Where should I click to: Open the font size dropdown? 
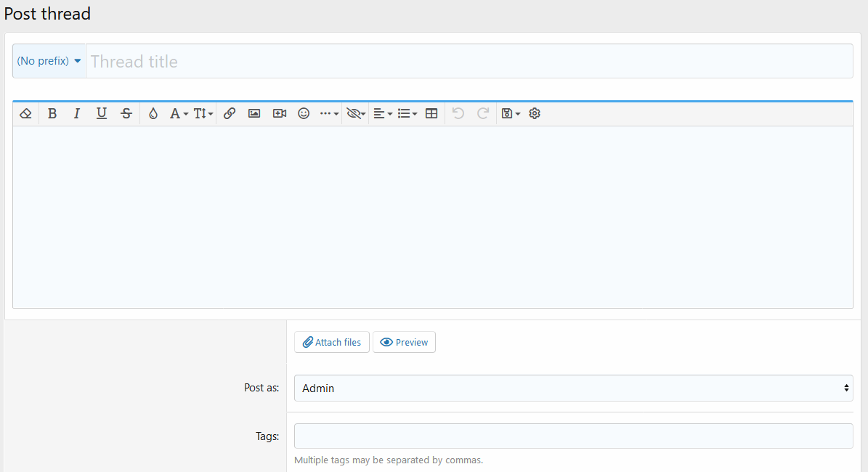coord(203,113)
